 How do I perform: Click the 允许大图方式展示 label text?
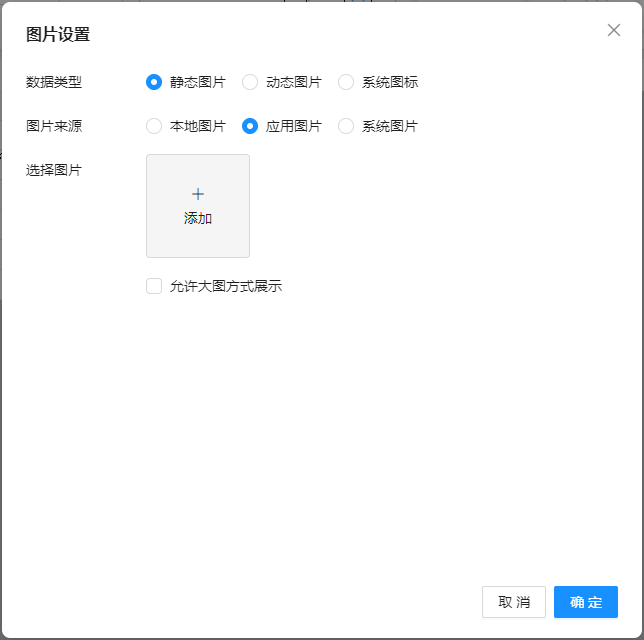[226, 286]
